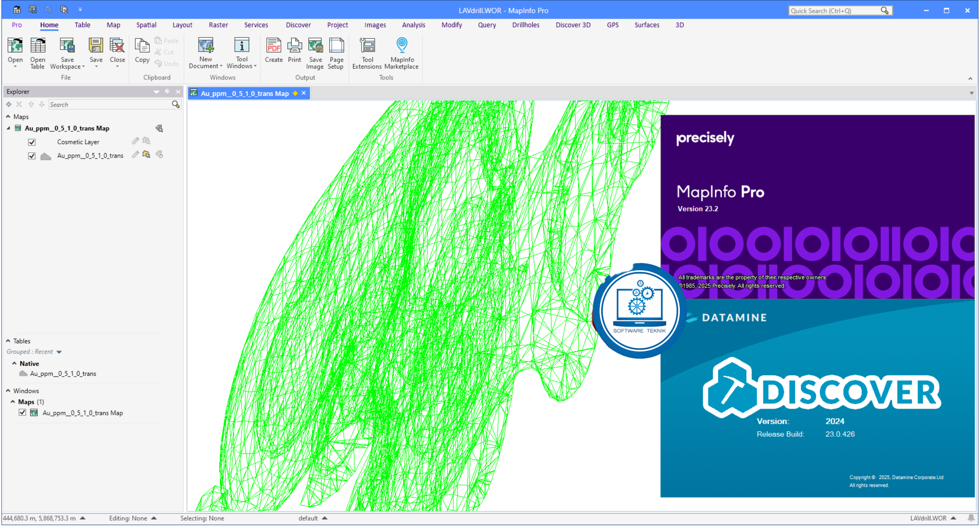This screenshot has width=980, height=527.
Task: Collapse the Native tables group
Action: pos(14,363)
